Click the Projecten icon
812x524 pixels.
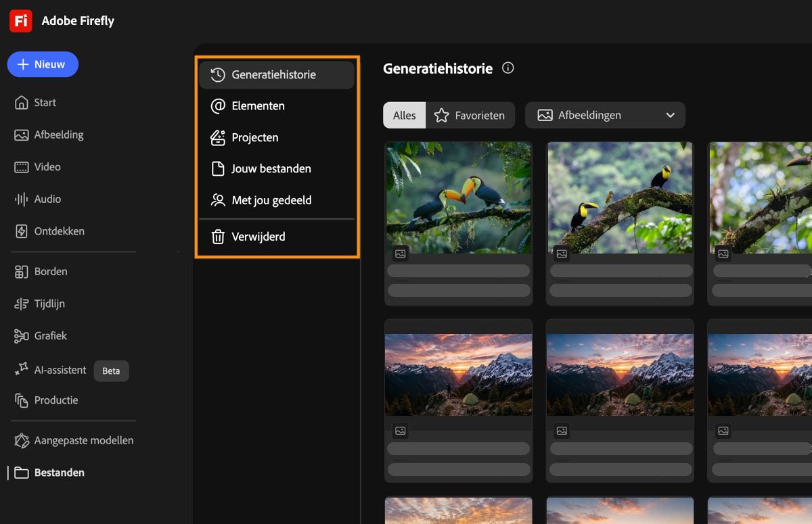[218, 137]
